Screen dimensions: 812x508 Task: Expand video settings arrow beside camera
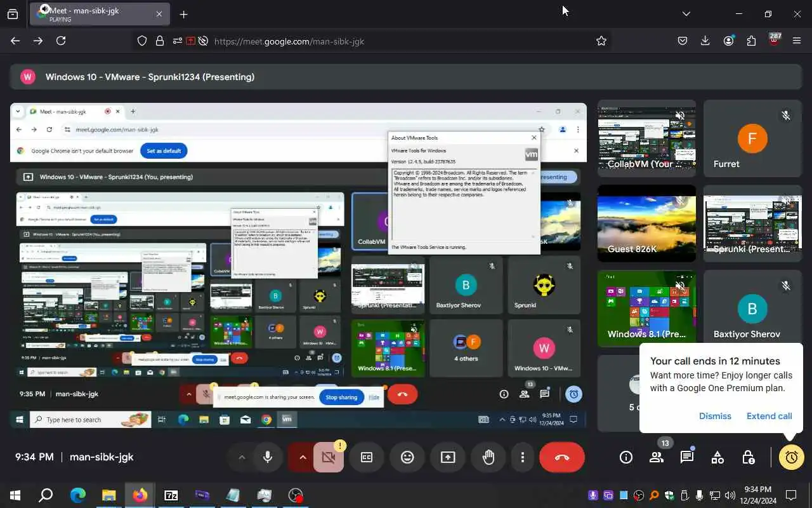tap(303, 457)
